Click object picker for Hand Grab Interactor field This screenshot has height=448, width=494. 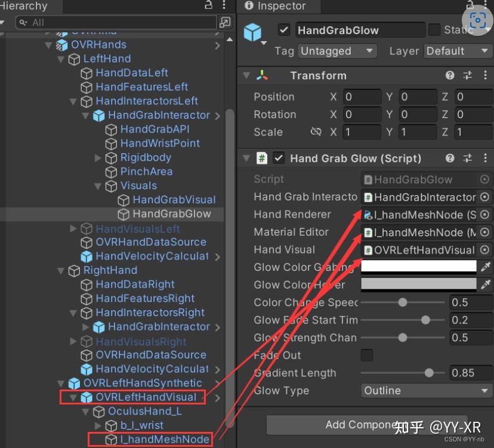pyautogui.click(x=484, y=197)
